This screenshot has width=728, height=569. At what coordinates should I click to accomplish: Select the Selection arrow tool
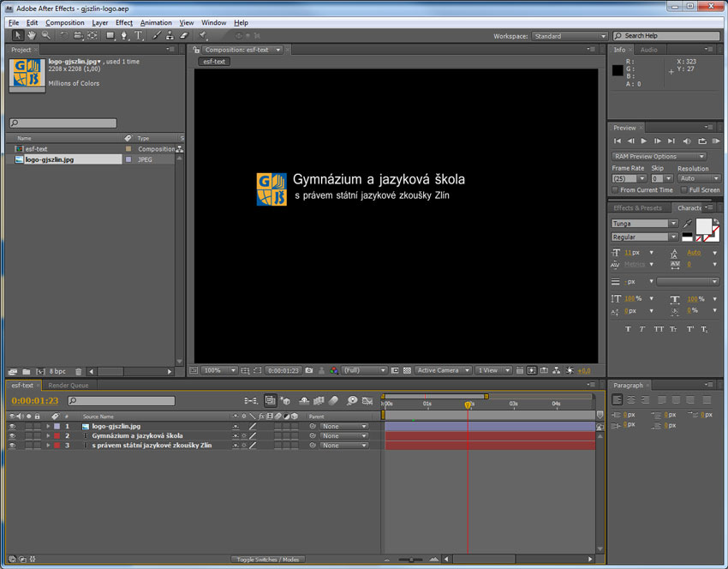click(18, 35)
